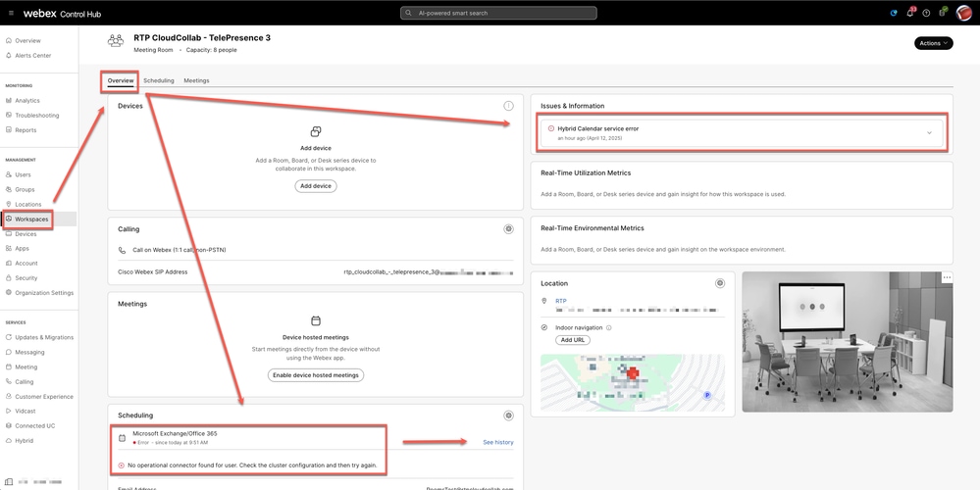
Task: Open the RTP location link
Action: point(561,301)
